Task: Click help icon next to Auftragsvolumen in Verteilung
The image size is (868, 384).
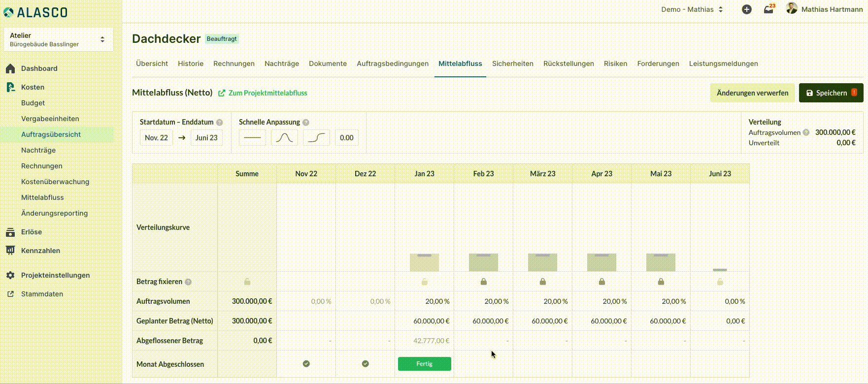Action: tap(806, 132)
